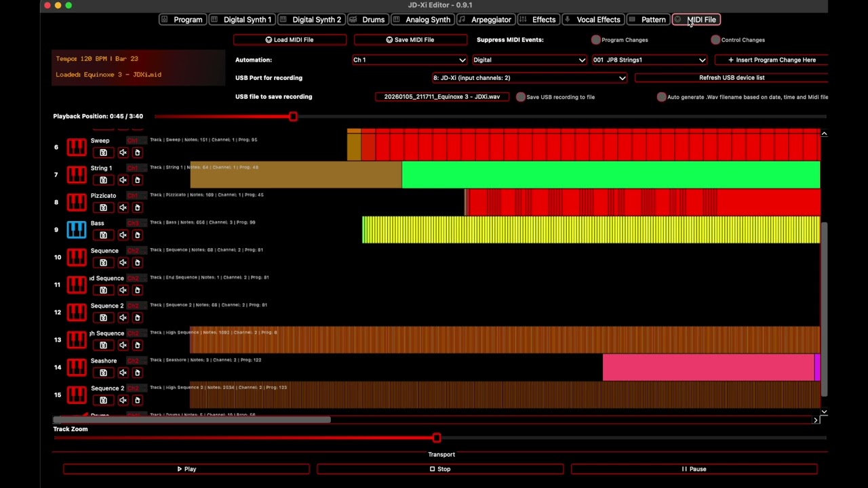Click Refresh USB device list button

(x=732, y=78)
